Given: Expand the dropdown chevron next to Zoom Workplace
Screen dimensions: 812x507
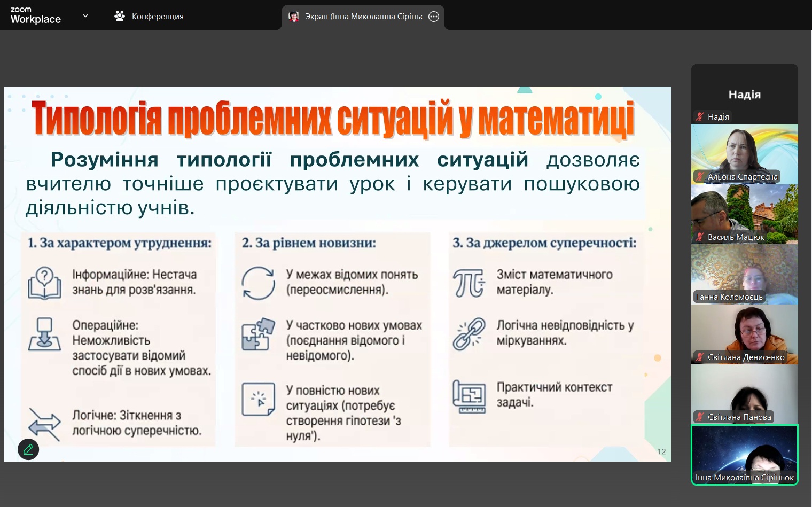Looking at the screenshot, I should tap(85, 16).
